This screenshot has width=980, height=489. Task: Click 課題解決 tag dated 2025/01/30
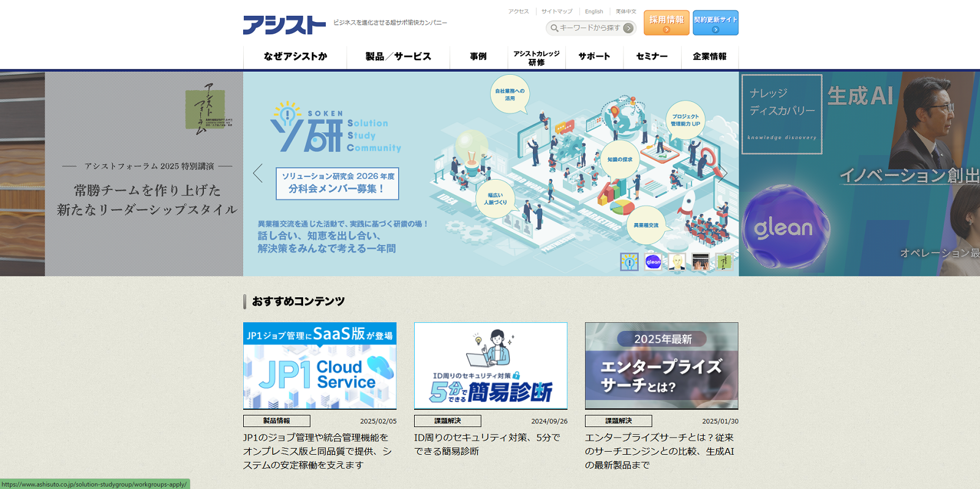coord(619,421)
